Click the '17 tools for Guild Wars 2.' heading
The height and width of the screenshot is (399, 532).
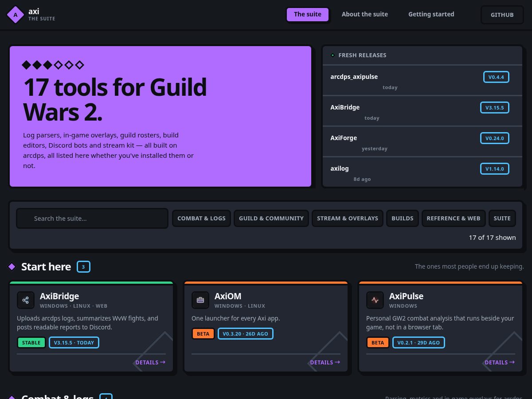tap(115, 99)
